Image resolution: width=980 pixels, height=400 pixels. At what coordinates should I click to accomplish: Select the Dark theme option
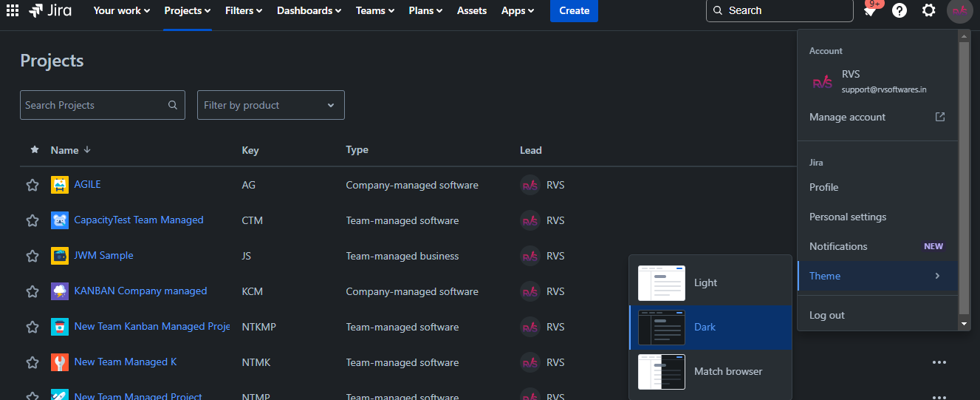point(710,328)
